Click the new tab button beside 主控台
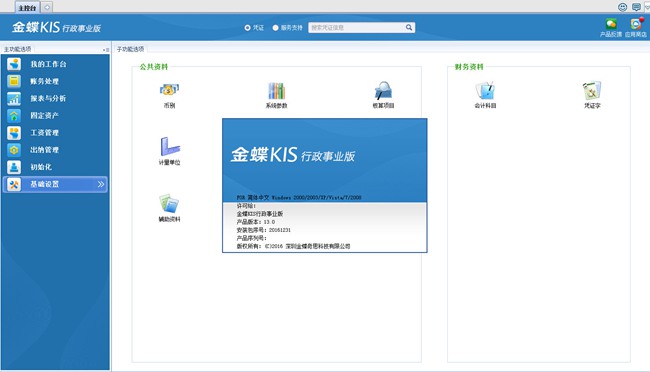650x372 pixels. pos(47,7)
